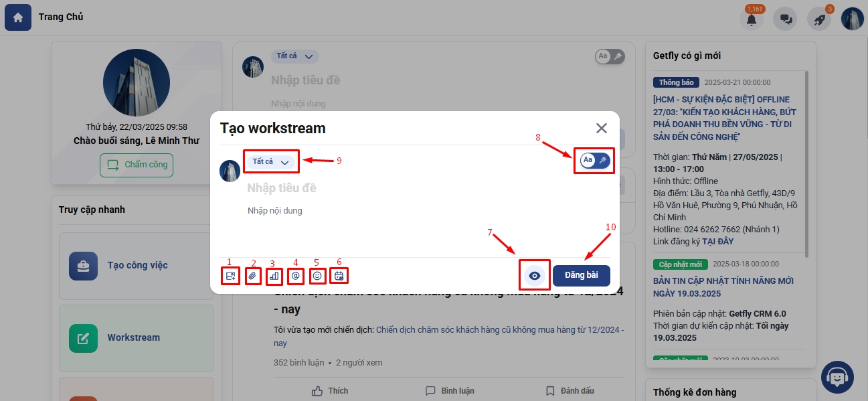Toggle the eye visibility button
Image resolution: width=868 pixels, height=401 pixels.
(x=534, y=276)
